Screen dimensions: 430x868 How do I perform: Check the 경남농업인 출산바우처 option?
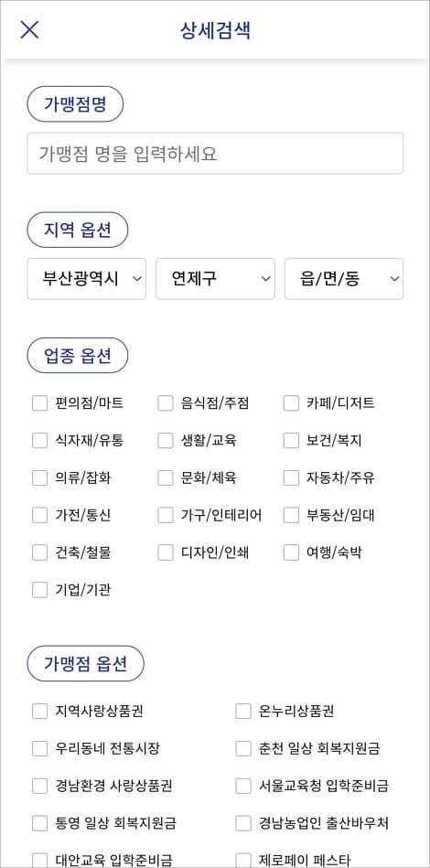(x=243, y=824)
